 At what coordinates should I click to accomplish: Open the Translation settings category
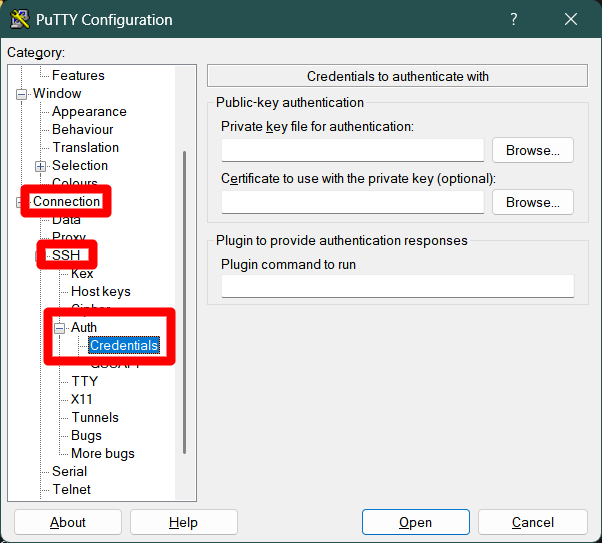pos(86,147)
